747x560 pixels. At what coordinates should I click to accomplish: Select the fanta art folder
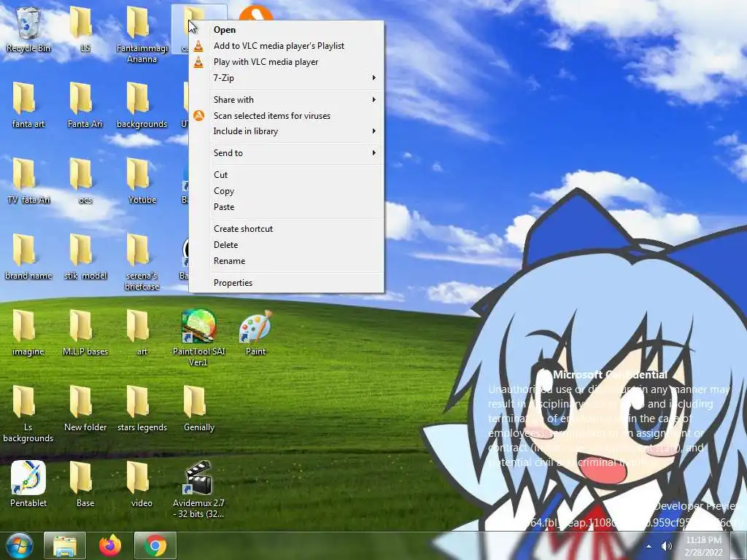(28, 105)
